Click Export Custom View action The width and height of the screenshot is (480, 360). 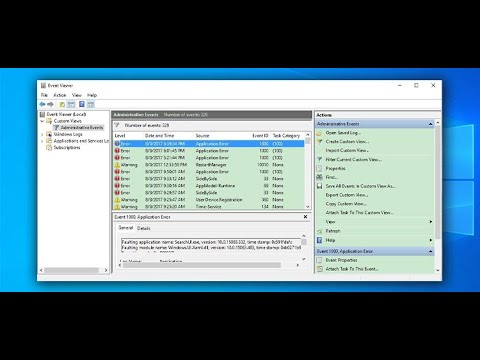click(347, 195)
